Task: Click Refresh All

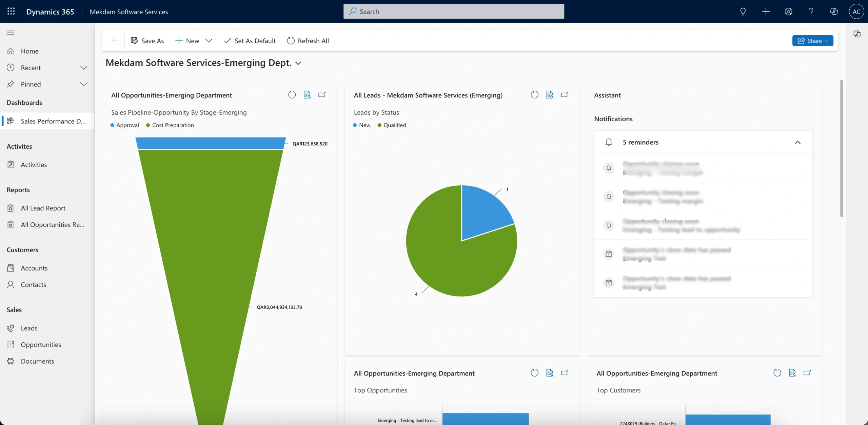Action: [x=308, y=41]
